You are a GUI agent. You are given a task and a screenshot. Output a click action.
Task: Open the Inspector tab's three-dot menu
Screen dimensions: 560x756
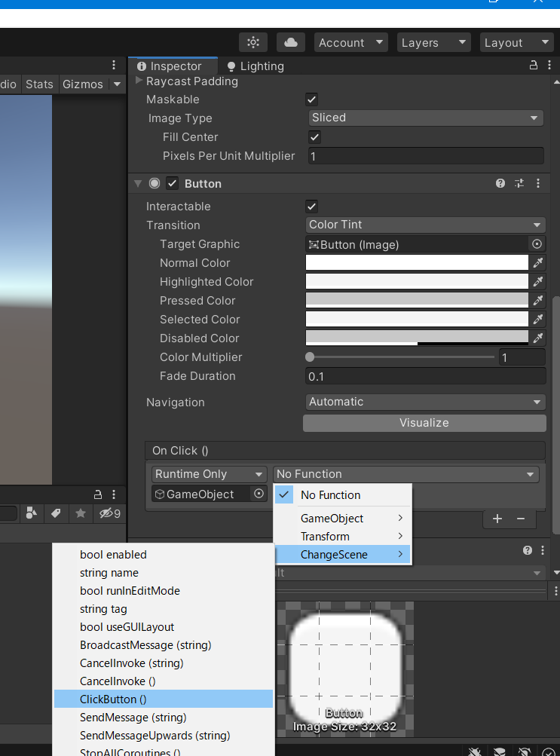point(549,65)
